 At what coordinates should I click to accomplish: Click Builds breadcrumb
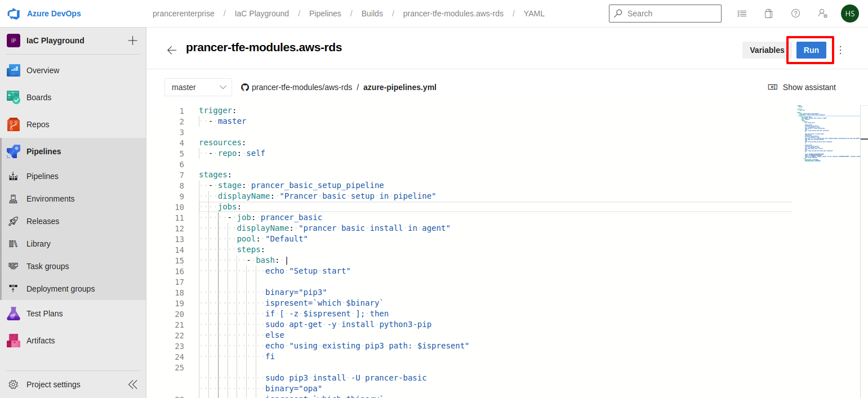click(372, 14)
